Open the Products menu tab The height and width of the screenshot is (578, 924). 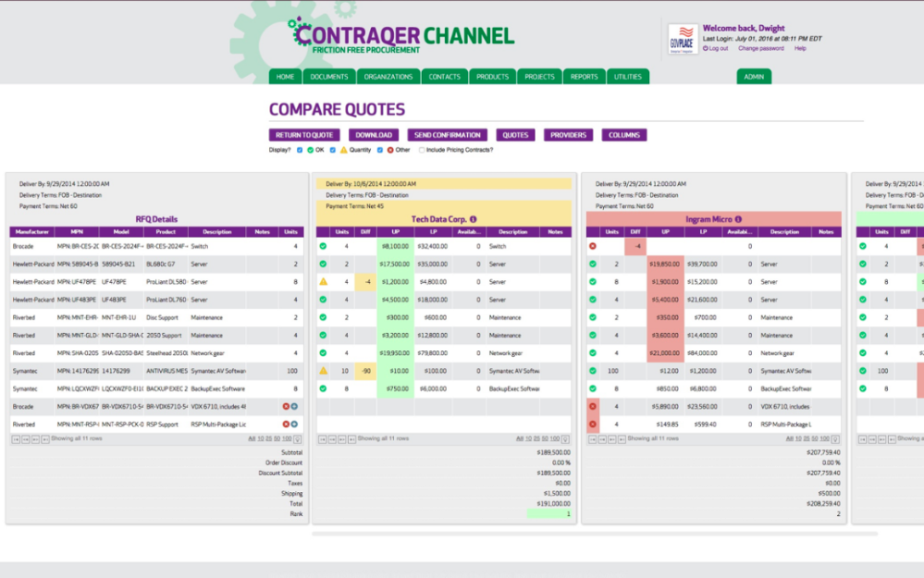coord(492,77)
